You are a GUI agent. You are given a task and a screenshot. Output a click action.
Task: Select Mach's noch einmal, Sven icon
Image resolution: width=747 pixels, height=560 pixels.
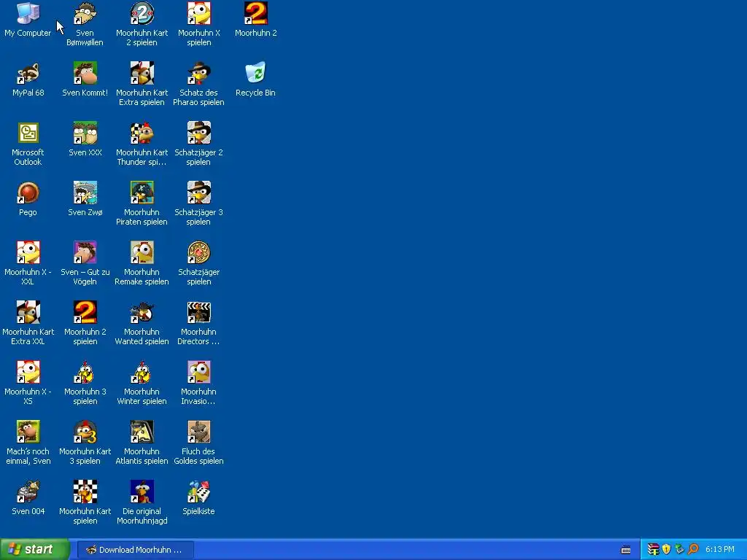coord(28,432)
